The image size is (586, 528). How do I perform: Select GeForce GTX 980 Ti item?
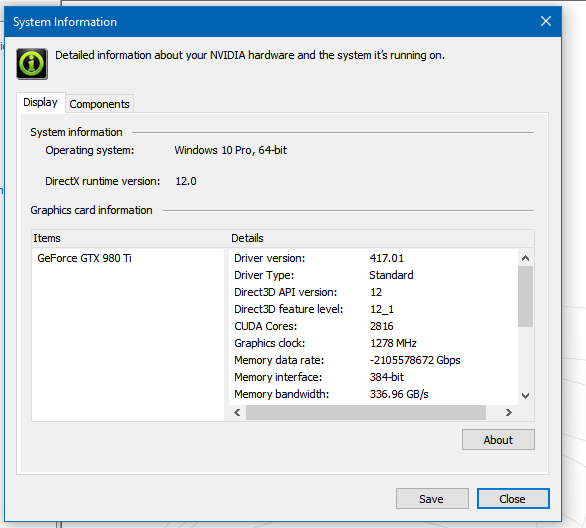click(x=84, y=258)
